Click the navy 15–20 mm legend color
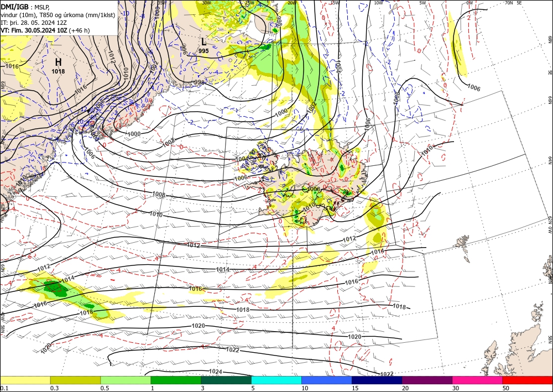The height and width of the screenshot is (392, 553). 377,380
